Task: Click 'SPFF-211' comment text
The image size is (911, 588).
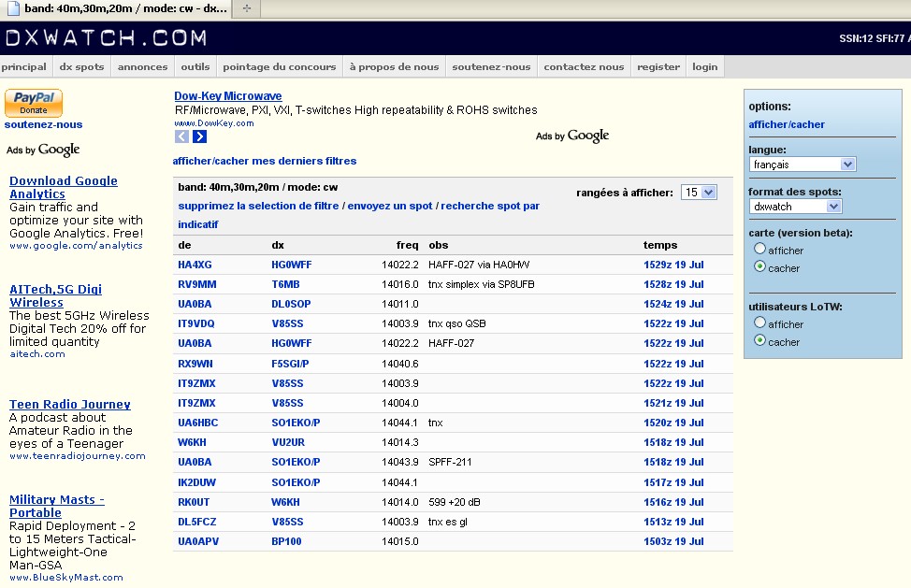Action: (450, 462)
